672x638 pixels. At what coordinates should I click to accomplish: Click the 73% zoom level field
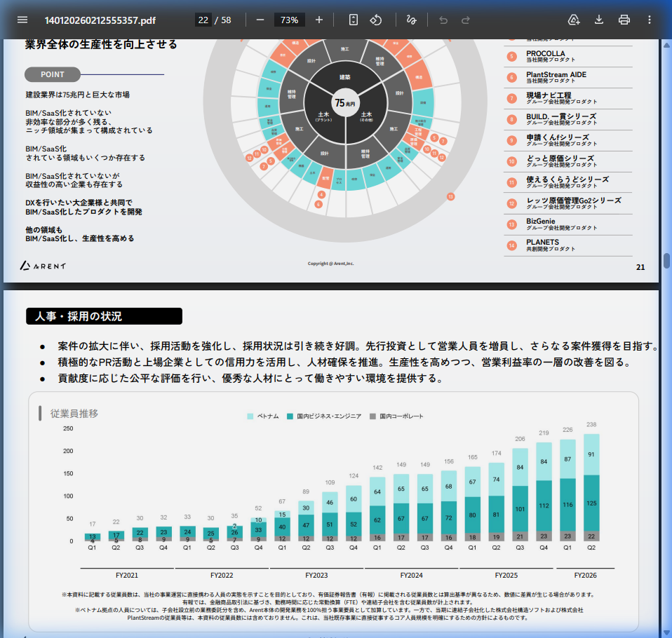pyautogui.click(x=289, y=20)
